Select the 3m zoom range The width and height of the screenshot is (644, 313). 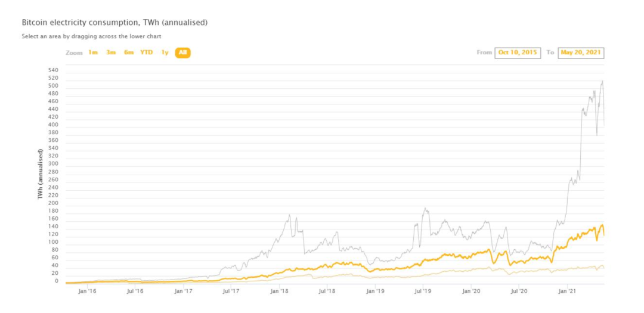111,52
